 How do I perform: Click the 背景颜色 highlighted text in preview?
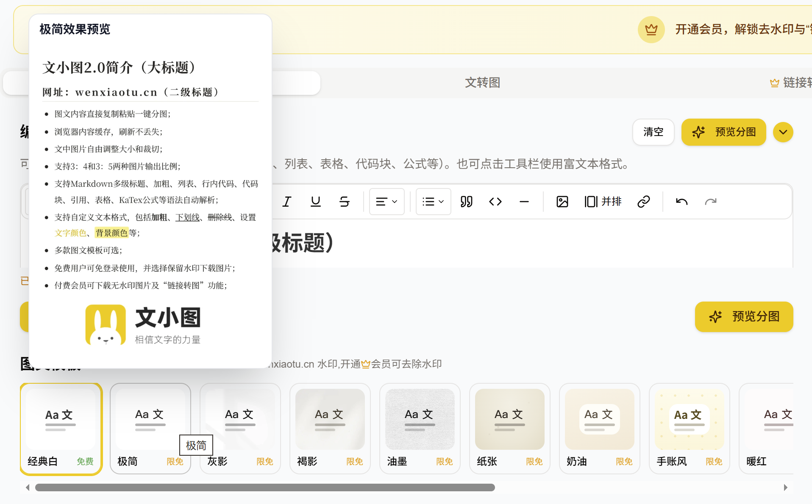[x=111, y=233]
